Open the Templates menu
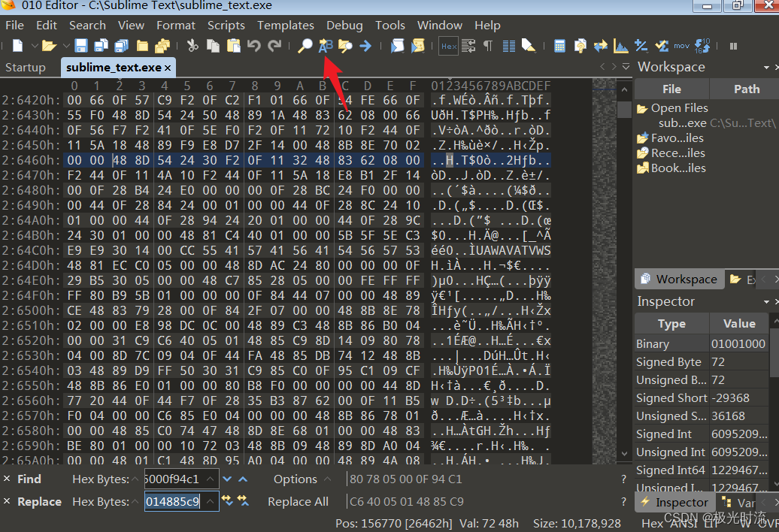The height and width of the screenshot is (532, 779). coord(285,26)
